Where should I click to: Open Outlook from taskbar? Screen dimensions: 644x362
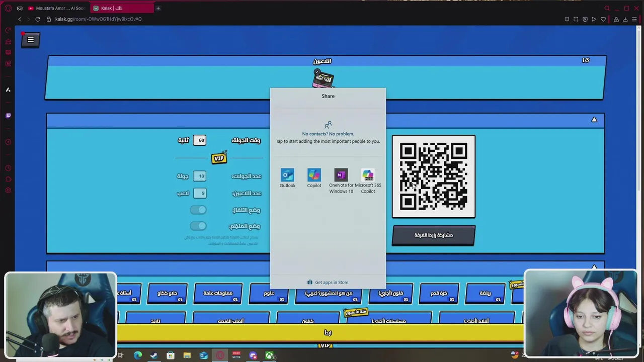tap(203, 355)
